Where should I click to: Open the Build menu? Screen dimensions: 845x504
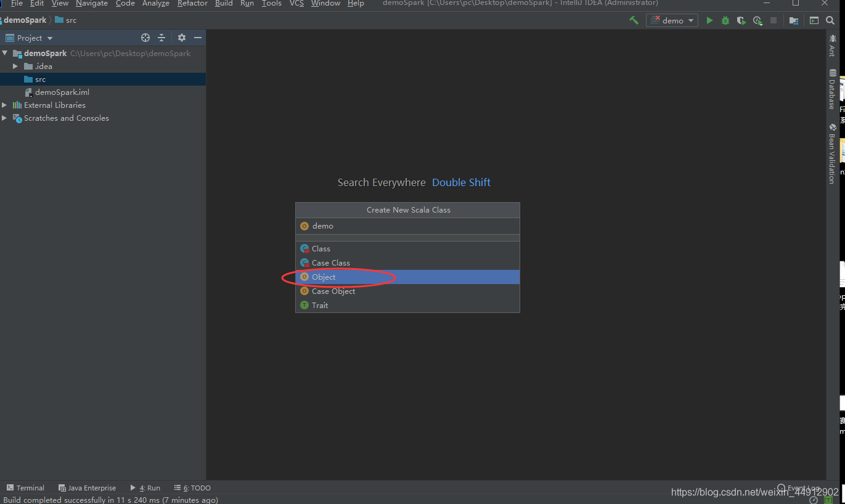[x=224, y=3]
